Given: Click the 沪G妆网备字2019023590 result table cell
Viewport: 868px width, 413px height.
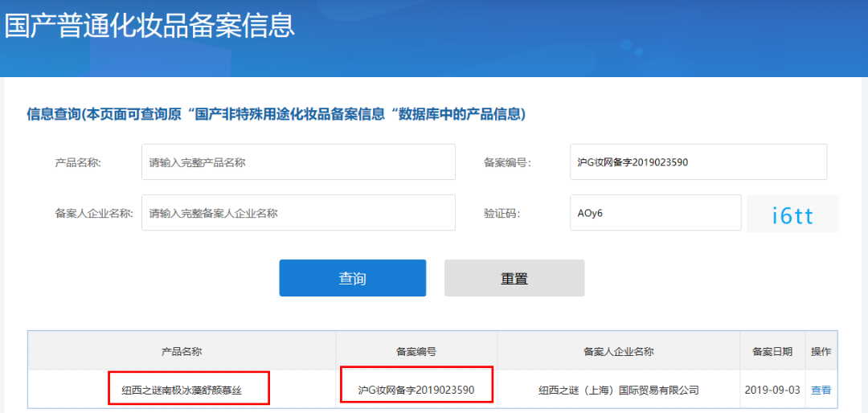Looking at the screenshot, I should pos(416,391).
